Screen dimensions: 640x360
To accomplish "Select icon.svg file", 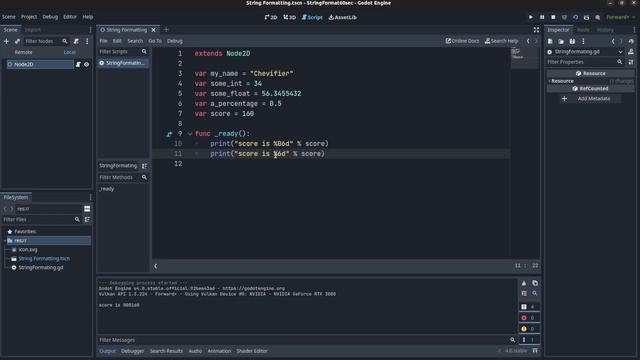I will click(x=28, y=249).
